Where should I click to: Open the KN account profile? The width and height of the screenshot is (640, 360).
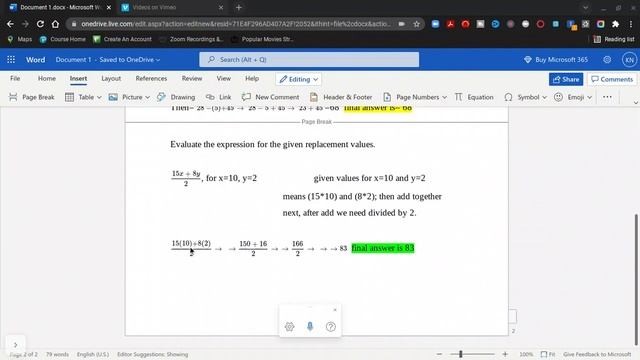point(629,60)
